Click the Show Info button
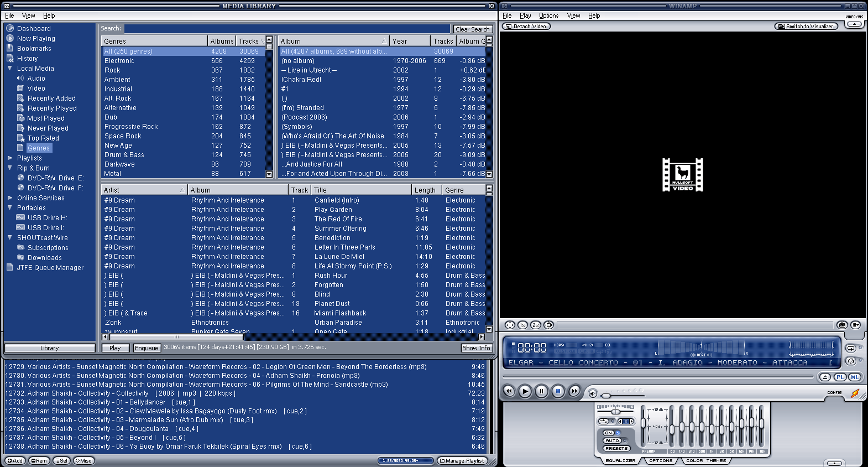 pyautogui.click(x=477, y=348)
